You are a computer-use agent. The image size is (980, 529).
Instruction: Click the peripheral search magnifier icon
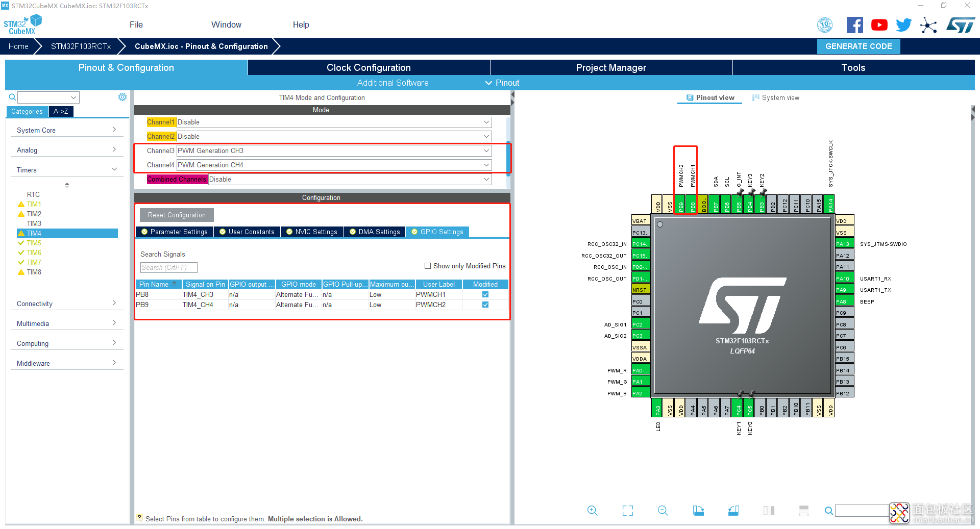[x=12, y=97]
